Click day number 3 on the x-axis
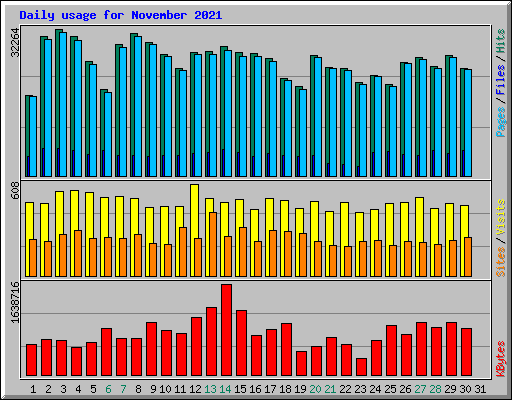The image size is (512, 400). (x=63, y=389)
